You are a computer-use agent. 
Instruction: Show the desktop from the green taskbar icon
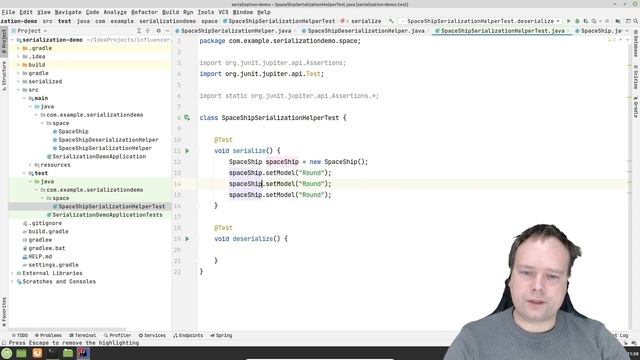22,353
